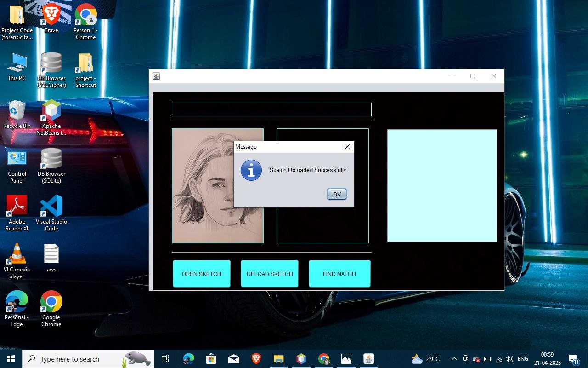Viewport: 588px width, 368px height.
Task: Open VLC media player from the desktop
Action: point(17,256)
